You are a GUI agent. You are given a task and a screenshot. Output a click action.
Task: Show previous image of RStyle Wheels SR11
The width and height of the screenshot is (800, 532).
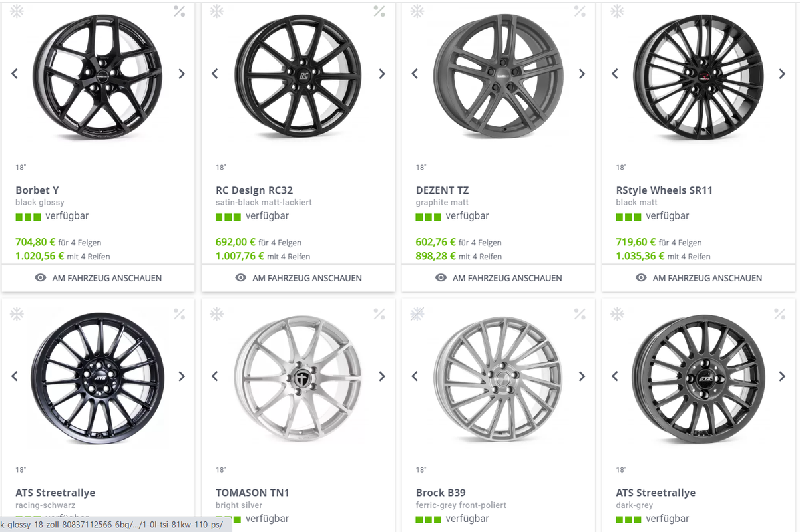click(616, 74)
